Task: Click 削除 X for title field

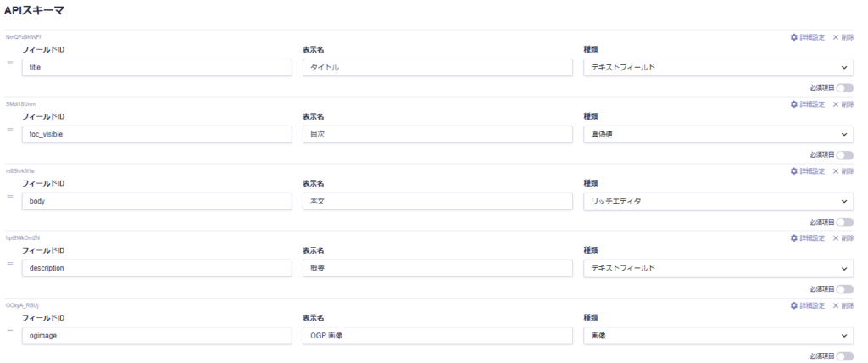Action: point(843,37)
